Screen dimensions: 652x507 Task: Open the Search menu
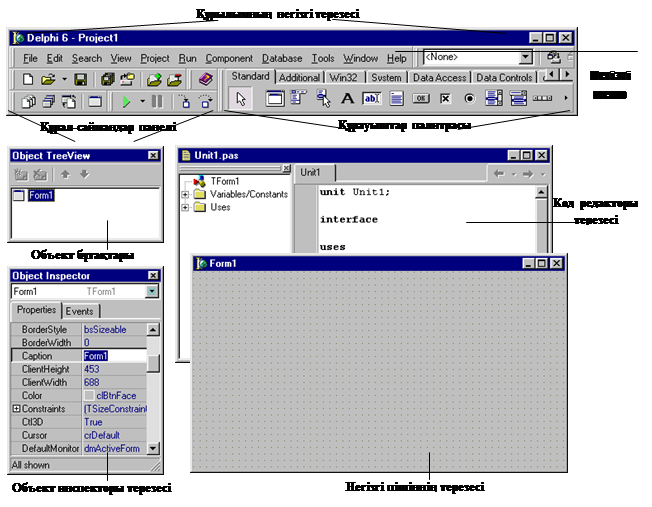[x=86, y=59]
